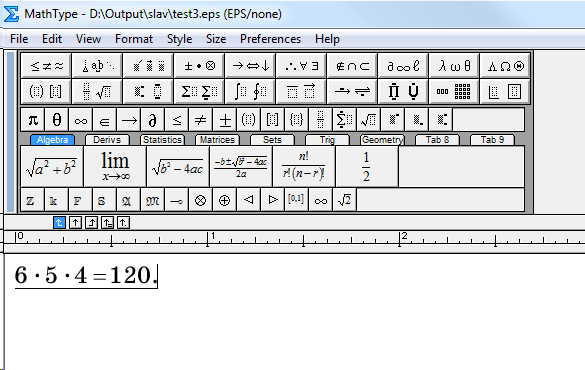
Task: Insert curly braces template
Action: click(296, 120)
